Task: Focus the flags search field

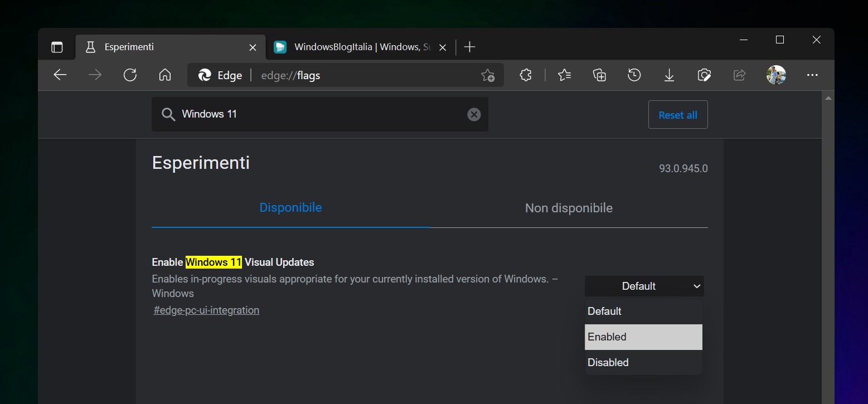Action: 320,114
